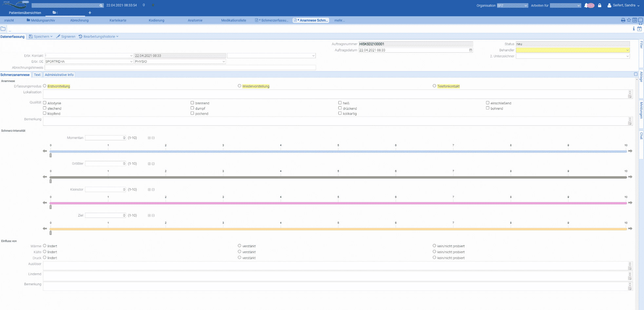Switch to the Administrative Info tab

point(59,75)
